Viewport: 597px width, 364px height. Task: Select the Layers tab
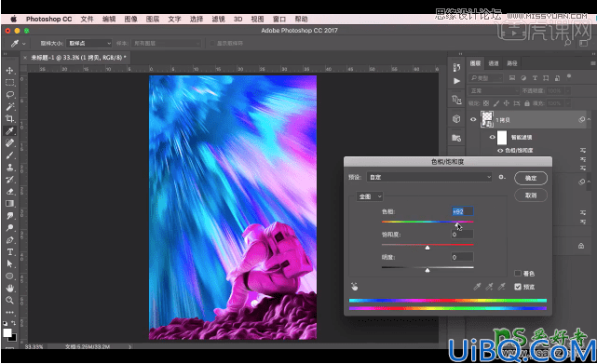475,63
